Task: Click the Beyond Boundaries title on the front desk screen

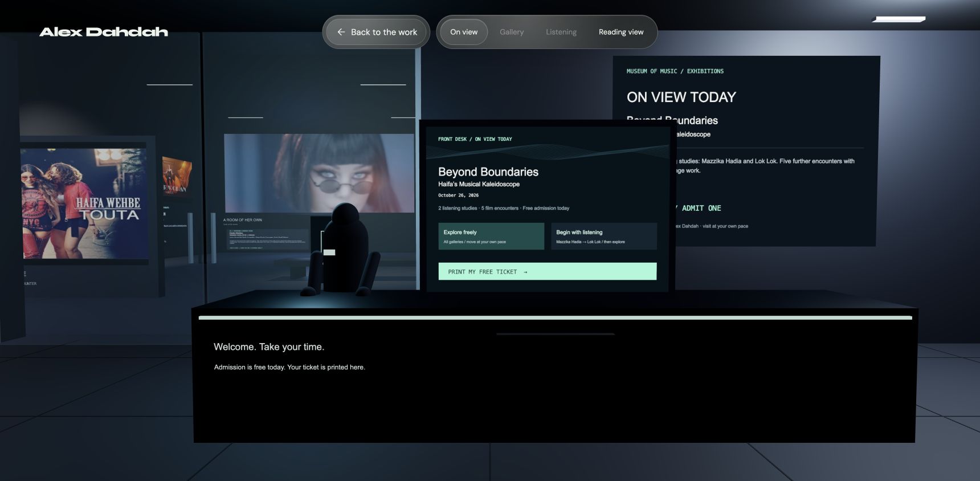Action: coord(488,172)
